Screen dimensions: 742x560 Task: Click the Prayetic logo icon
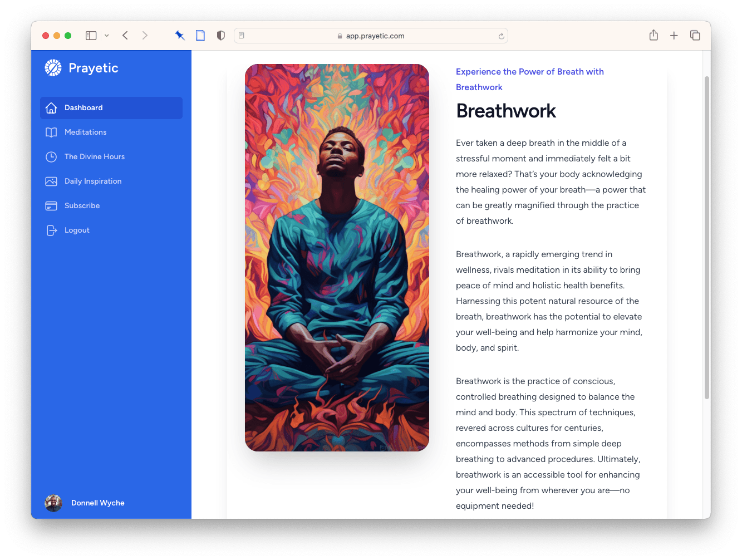(x=53, y=68)
